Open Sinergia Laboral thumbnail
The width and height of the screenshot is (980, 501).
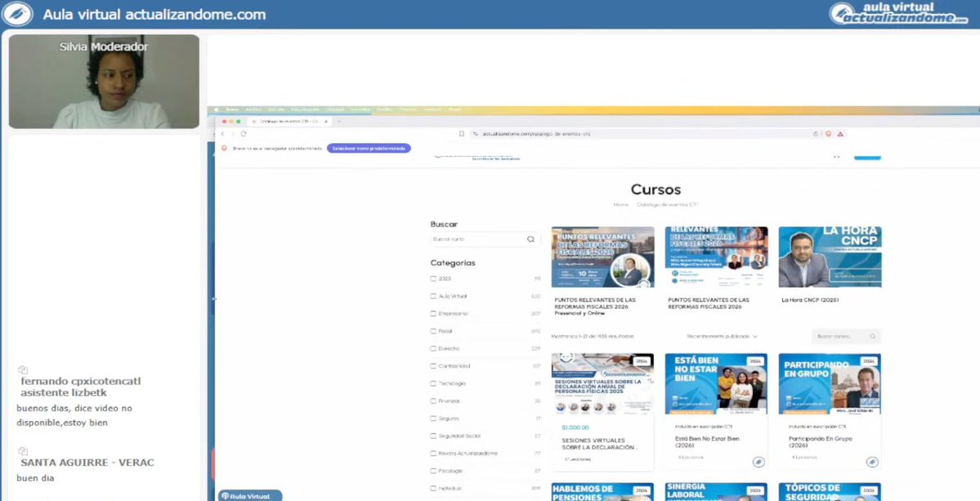coord(716,492)
